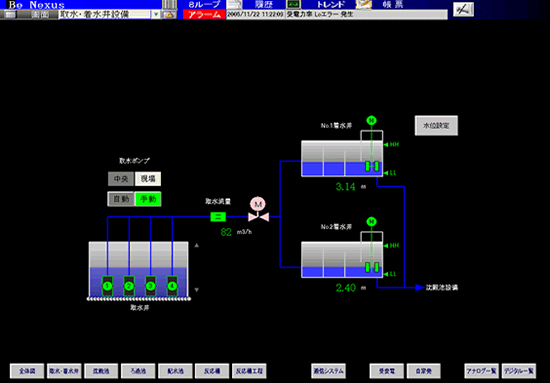
Task: Open the 履歴 history document icon
Action: pyautogui.click(x=235, y=4)
